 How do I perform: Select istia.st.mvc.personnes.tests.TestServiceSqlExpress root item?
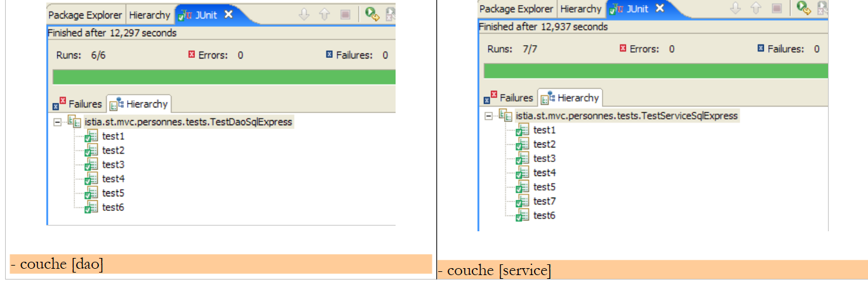[626, 116]
